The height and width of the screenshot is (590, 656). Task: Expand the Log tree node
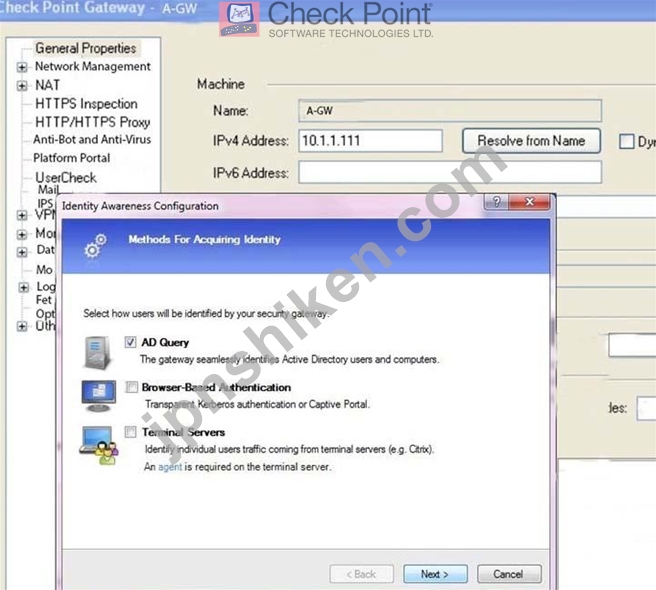tap(23, 287)
